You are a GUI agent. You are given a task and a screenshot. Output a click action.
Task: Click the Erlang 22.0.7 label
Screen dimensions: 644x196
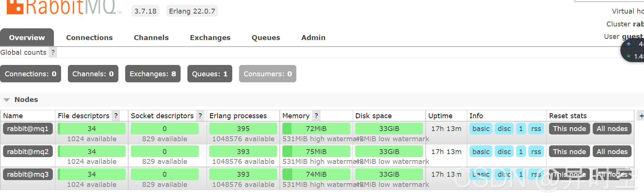coord(192,11)
